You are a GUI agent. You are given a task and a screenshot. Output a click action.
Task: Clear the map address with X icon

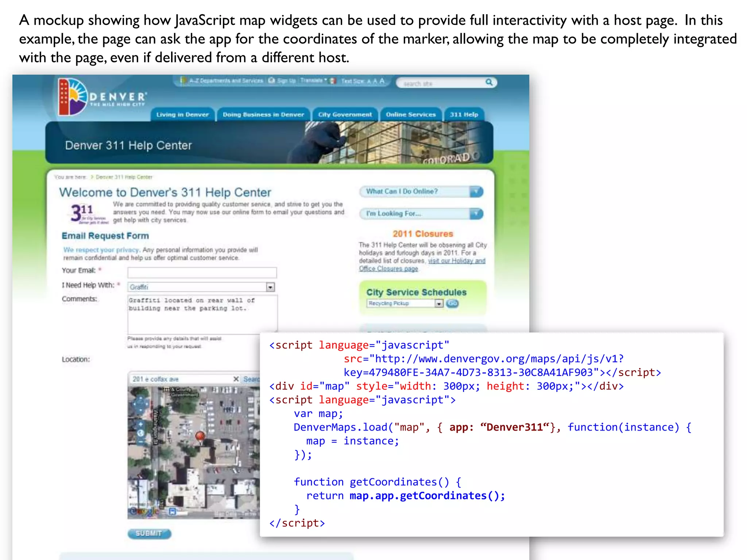[236, 379]
